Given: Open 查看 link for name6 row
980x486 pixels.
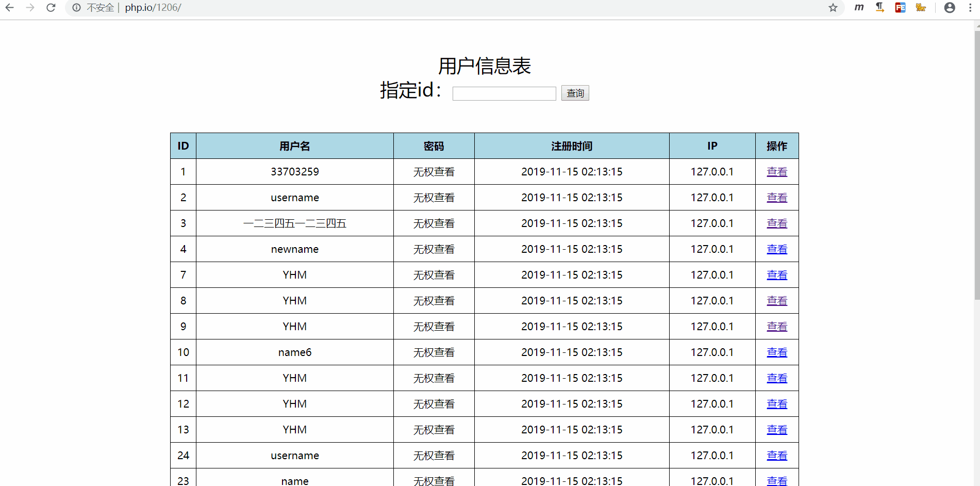Looking at the screenshot, I should (777, 352).
